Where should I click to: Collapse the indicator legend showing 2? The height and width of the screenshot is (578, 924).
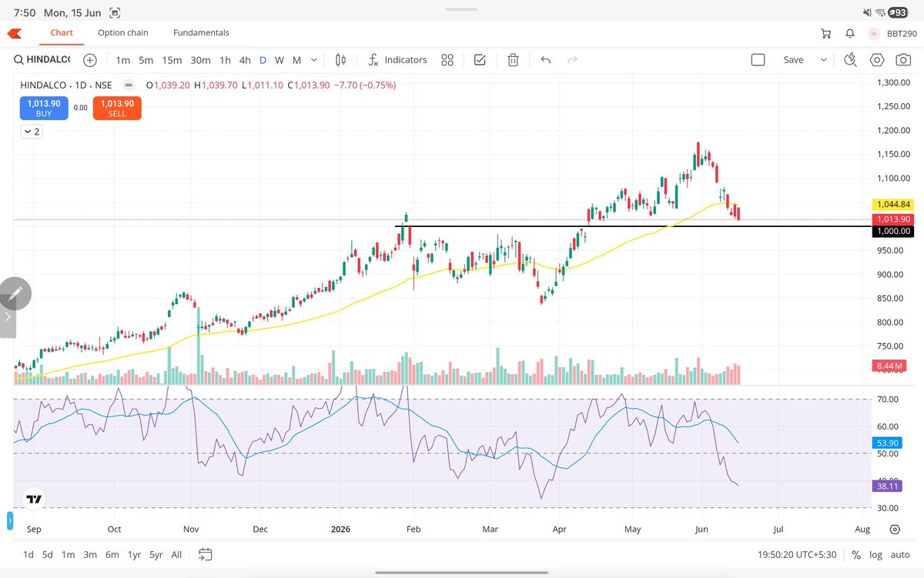tap(32, 132)
